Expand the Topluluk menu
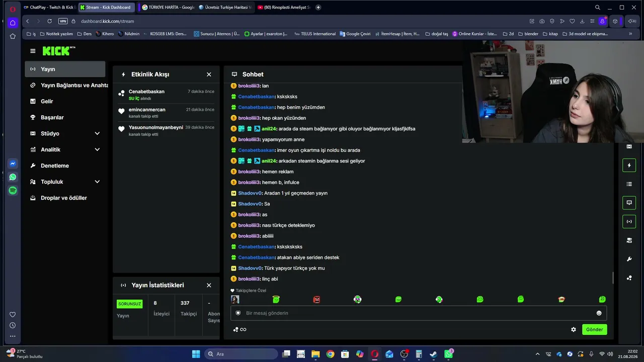The image size is (644, 362). click(97, 182)
